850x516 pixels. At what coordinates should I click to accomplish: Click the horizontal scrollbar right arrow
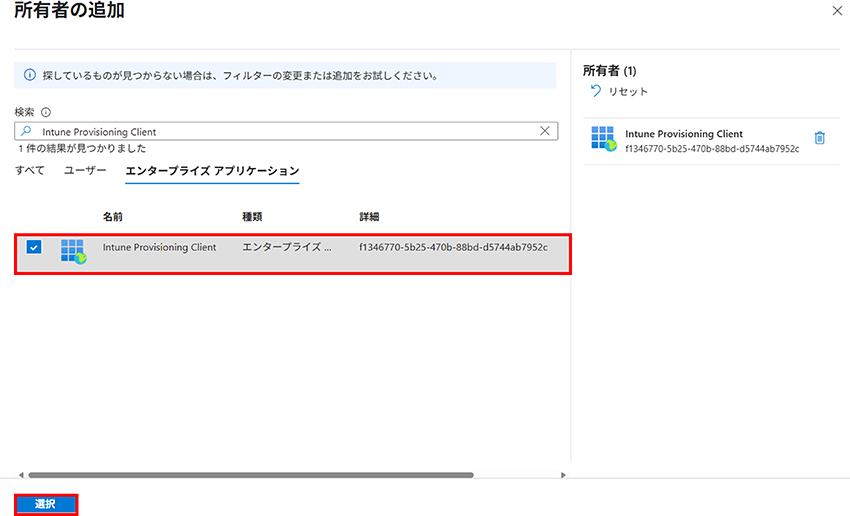coord(563,475)
